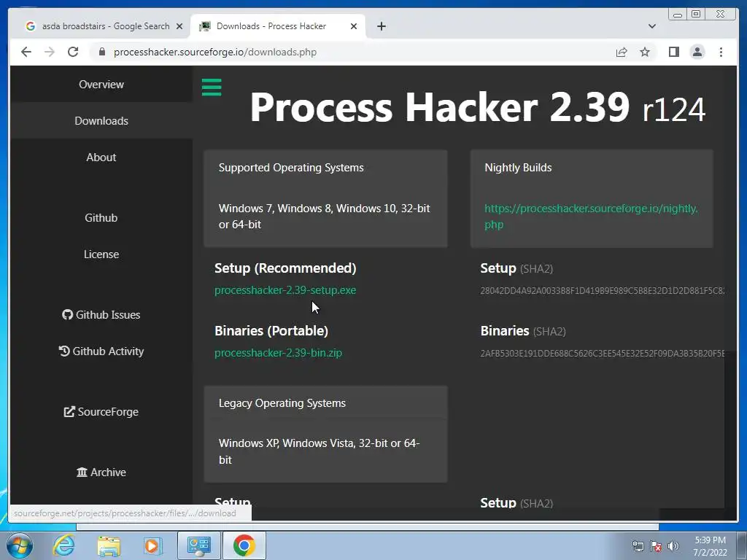Open the Action Center flag tray icon
747x560 pixels.
point(656,546)
